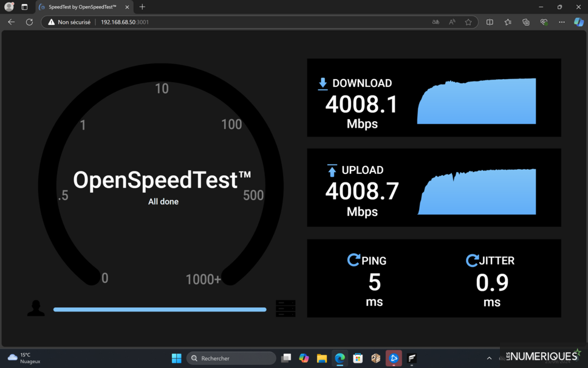Open a new browser tab
This screenshot has width=588, height=368.
click(142, 7)
